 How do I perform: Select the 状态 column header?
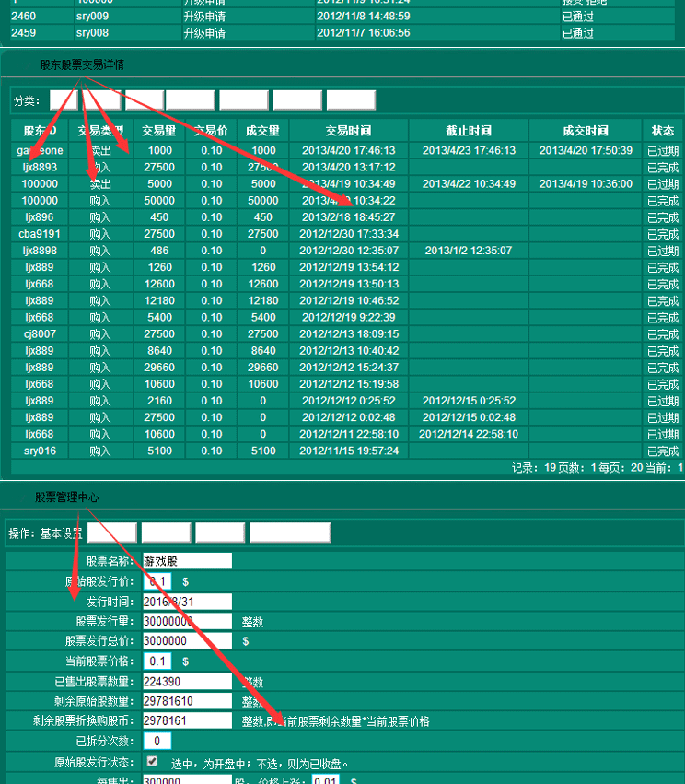(x=663, y=131)
